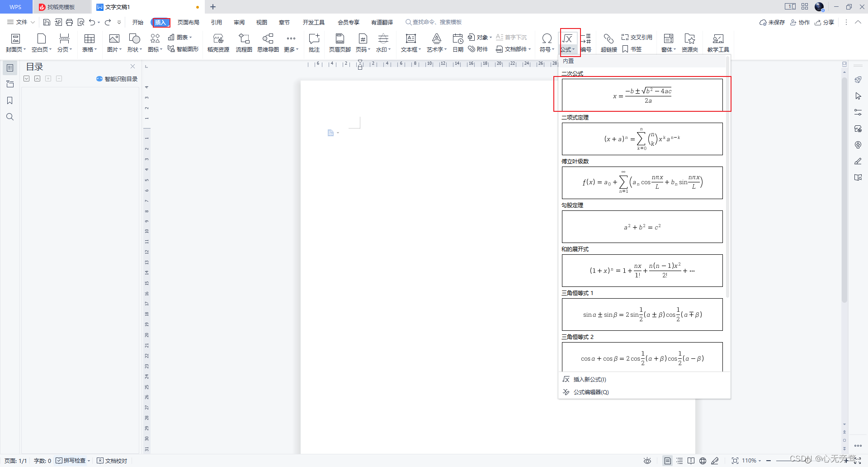Switch to page layout view in status bar
Screen dimensions: 868x467
[668, 461]
